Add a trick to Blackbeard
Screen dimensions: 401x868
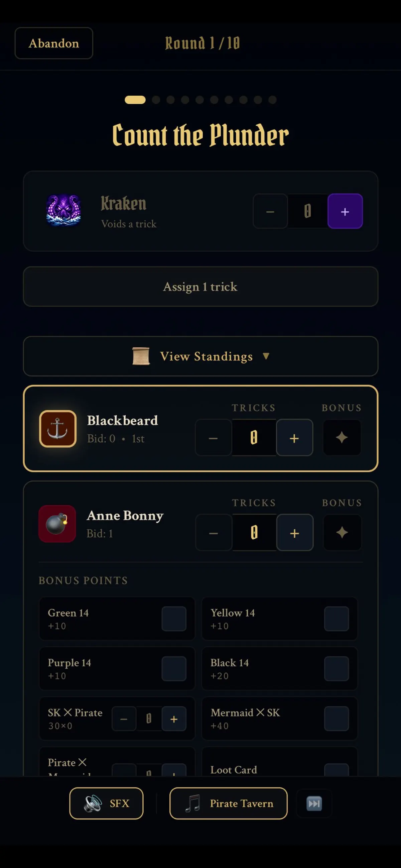pos(294,437)
